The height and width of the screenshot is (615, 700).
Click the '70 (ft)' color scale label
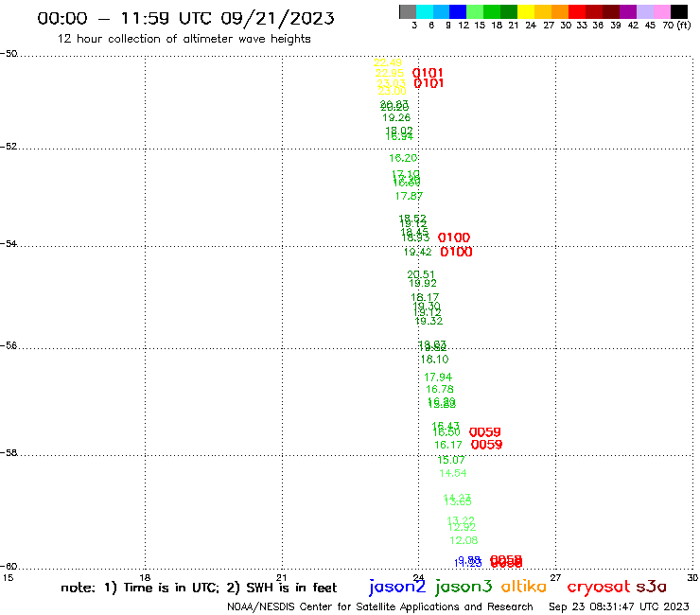click(x=676, y=26)
